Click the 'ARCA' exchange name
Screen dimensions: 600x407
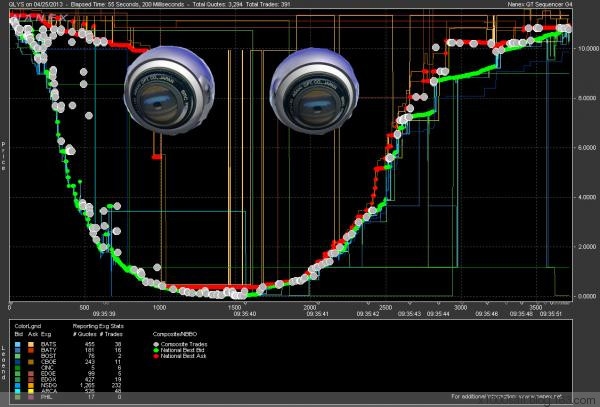tap(49, 391)
